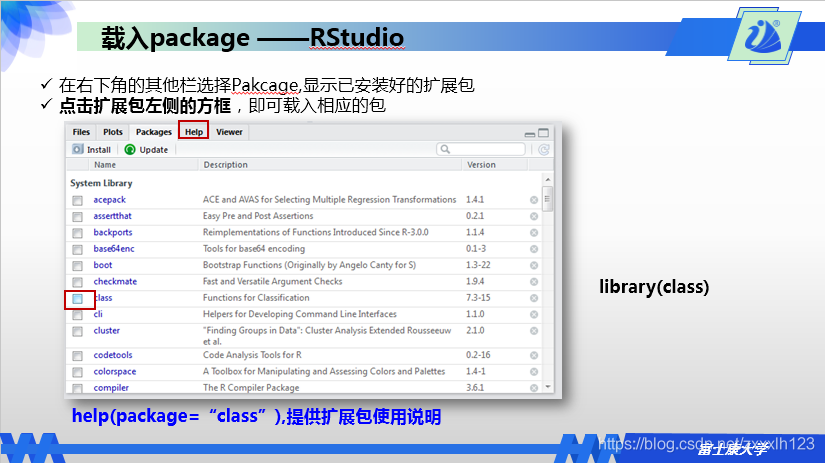Remove the base64enc package with X icon

[534, 249]
